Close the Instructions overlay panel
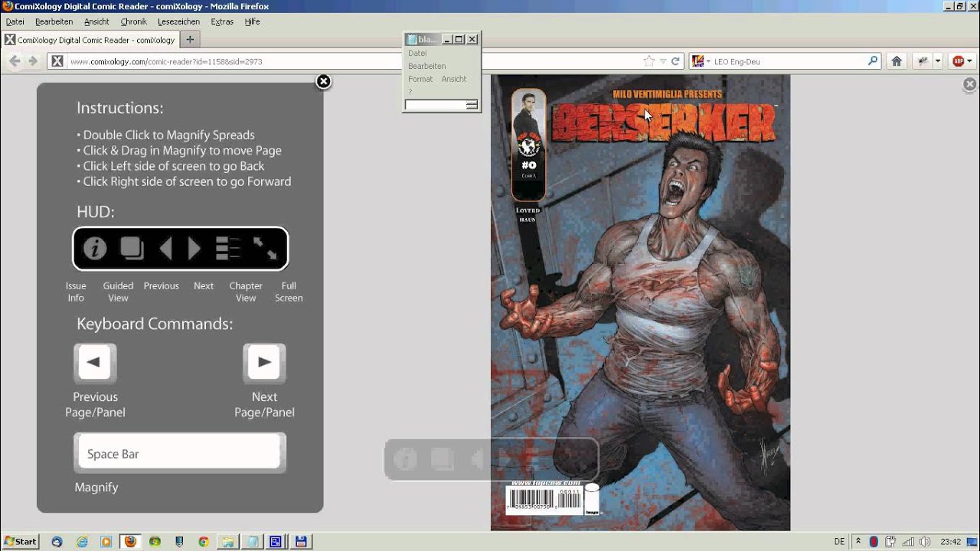 (323, 81)
